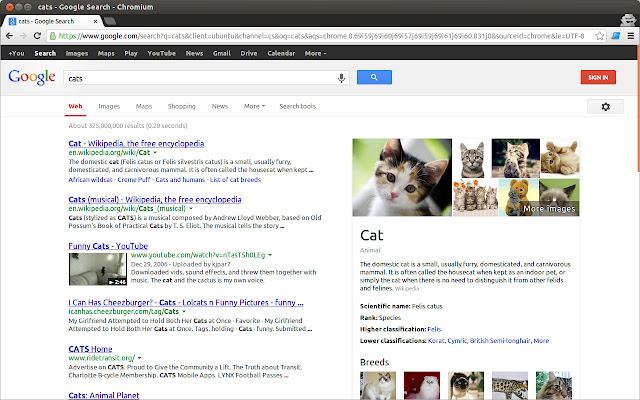
Task: Select the Web results tab
Action: (x=75, y=106)
